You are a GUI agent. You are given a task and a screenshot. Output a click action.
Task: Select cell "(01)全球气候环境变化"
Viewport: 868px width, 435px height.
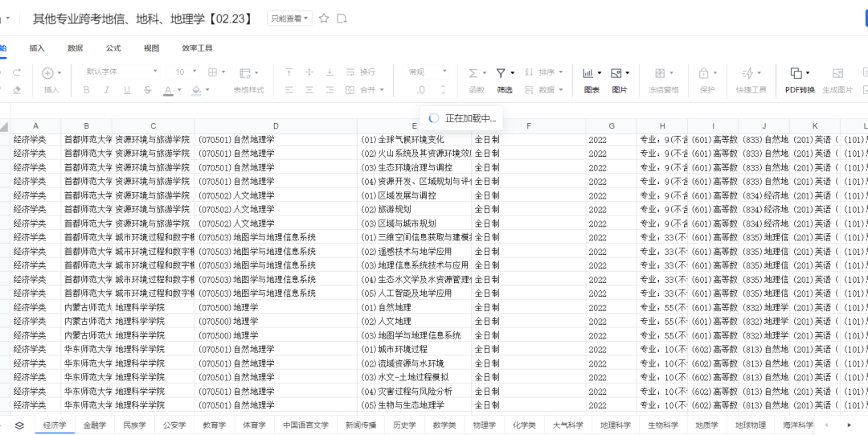pyautogui.click(x=414, y=140)
